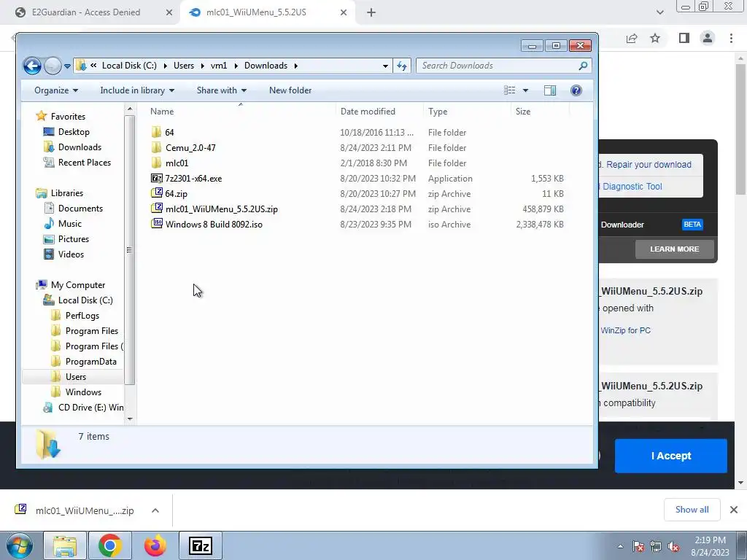747x560 pixels.
Task: Toggle the preview pane icon
Action: 550,90
